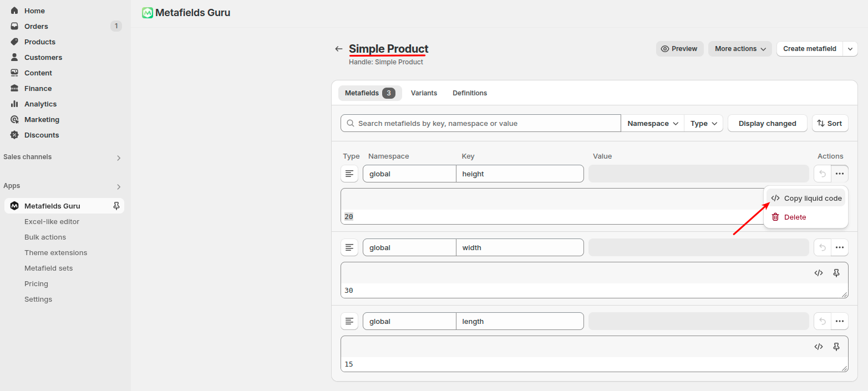Open Pricing link
Image resolution: width=868 pixels, height=391 pixels.
click(36, 283)
